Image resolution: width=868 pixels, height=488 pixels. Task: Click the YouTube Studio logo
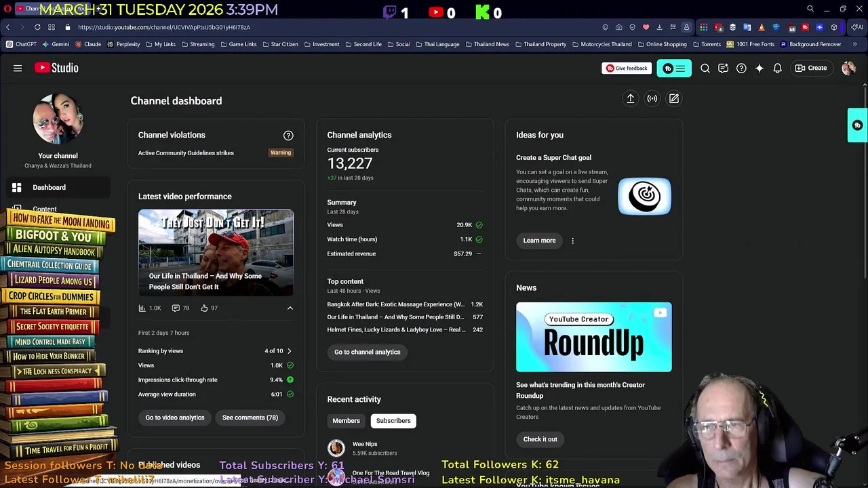[x=56, y=68]
